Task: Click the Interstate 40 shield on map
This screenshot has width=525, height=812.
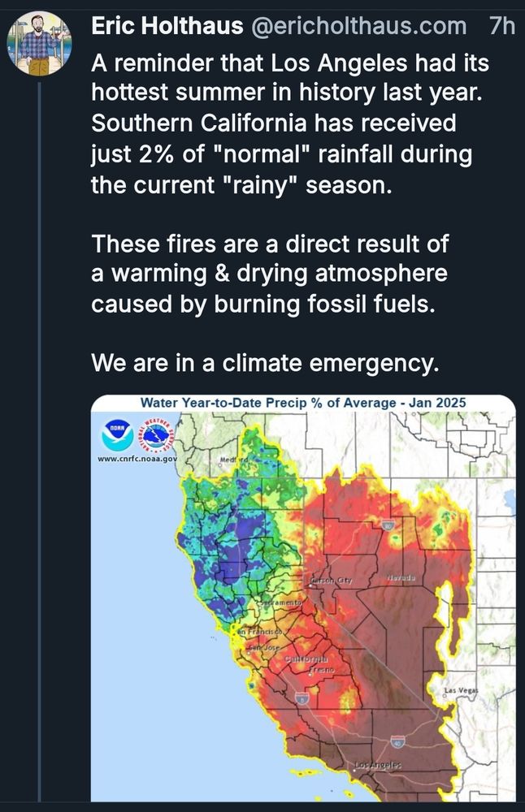Action: point(398,741)
